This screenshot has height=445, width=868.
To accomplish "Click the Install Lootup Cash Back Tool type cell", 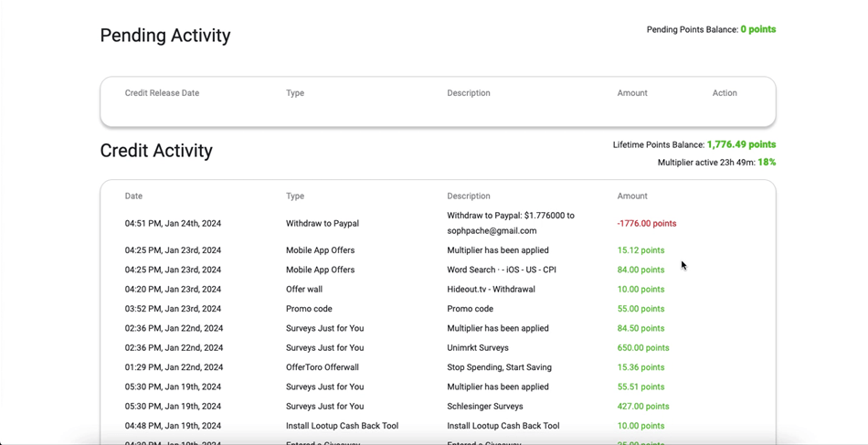I will (x=342, y=426).
